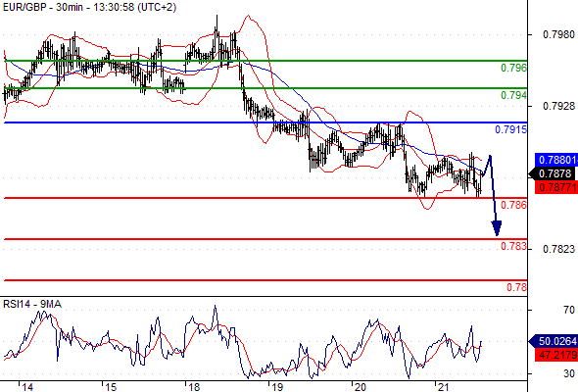Select the RSI 70 level label
The image size is (578, 392).
click(569, 310)
